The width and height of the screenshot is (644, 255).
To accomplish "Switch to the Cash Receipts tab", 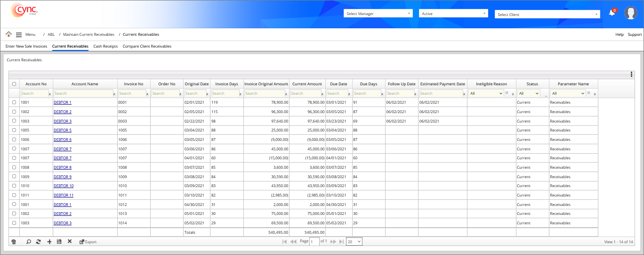I will coord(105,46).
